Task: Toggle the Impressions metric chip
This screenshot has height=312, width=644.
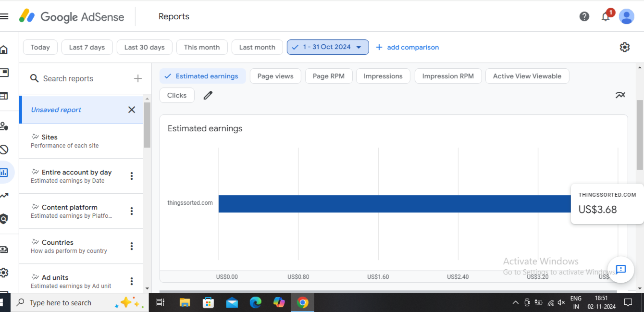Action: (383, 76)
